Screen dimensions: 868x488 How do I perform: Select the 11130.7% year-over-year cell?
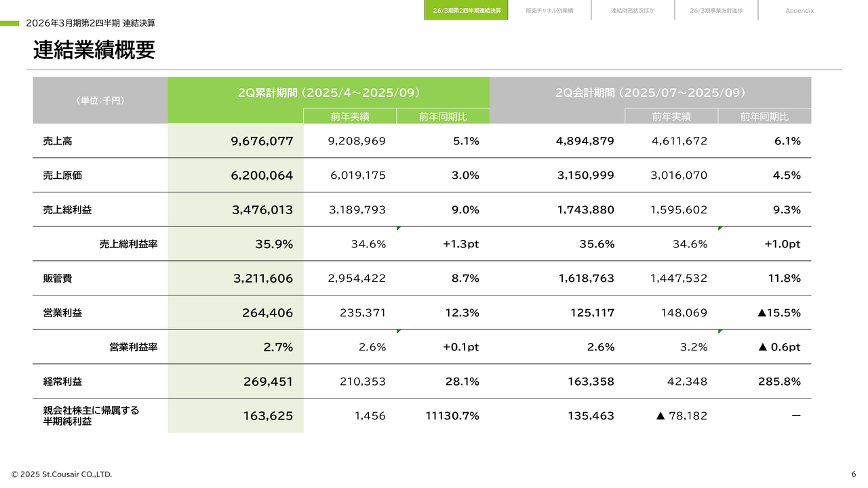click(x=452, y=416)
